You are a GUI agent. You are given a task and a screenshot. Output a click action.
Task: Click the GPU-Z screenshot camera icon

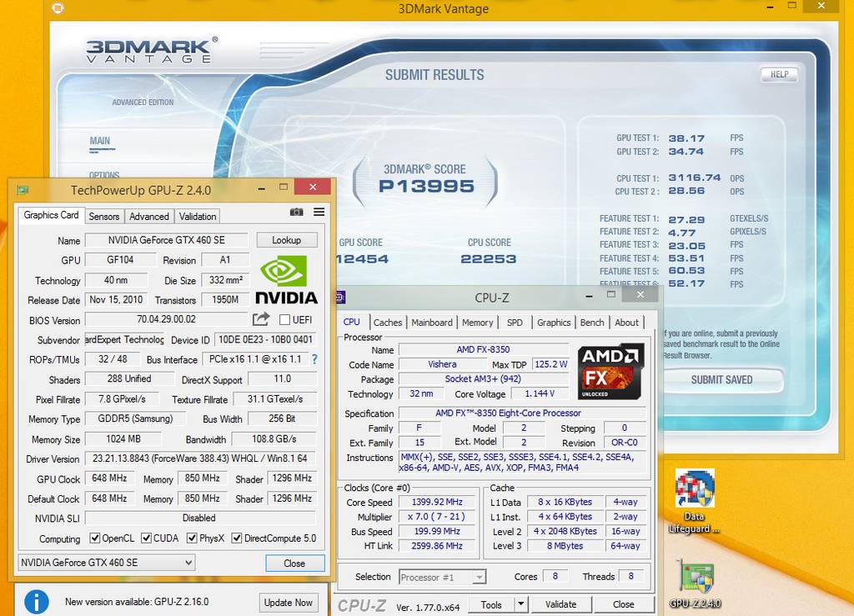tap(296, 213)
